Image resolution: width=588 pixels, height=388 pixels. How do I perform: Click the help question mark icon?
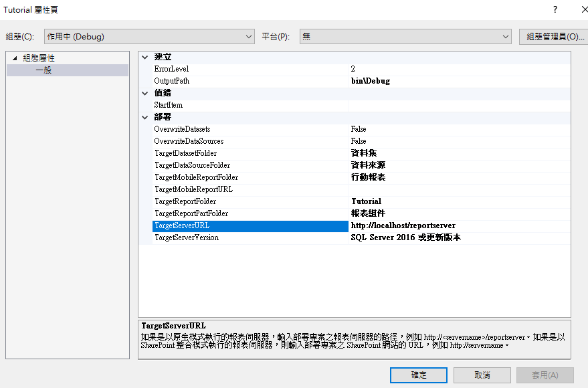555,9
